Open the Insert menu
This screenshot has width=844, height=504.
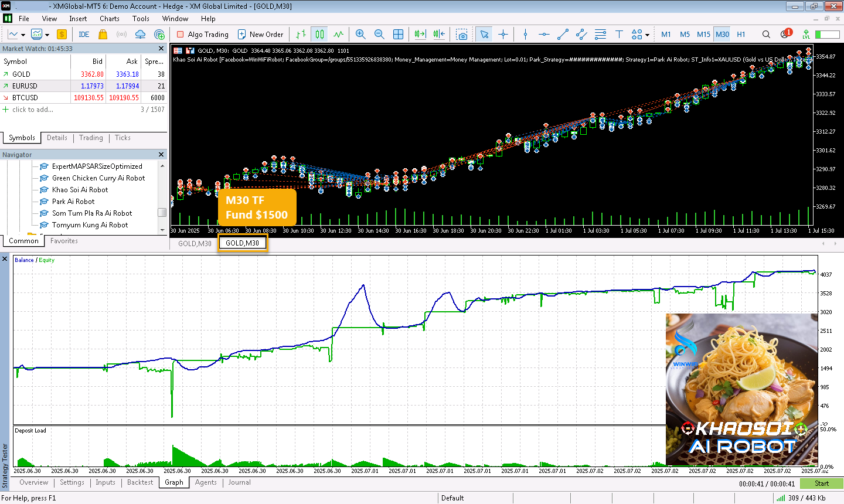tap(78, 18)
